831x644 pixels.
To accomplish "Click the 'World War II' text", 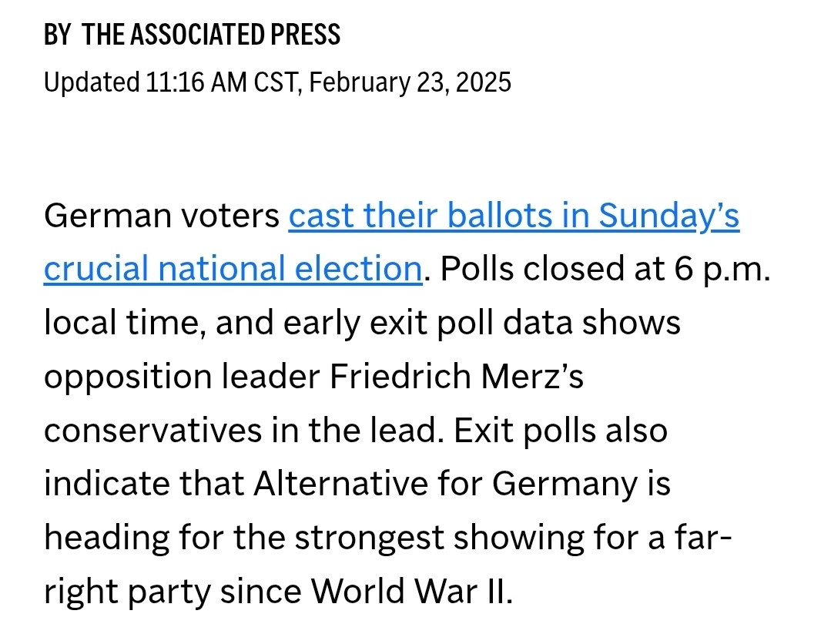I will point(410,591).
